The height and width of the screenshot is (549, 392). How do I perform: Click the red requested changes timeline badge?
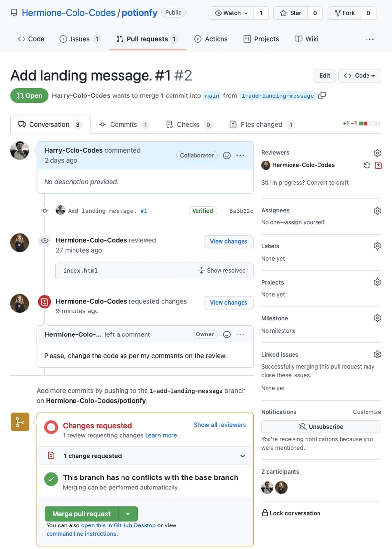45,302
